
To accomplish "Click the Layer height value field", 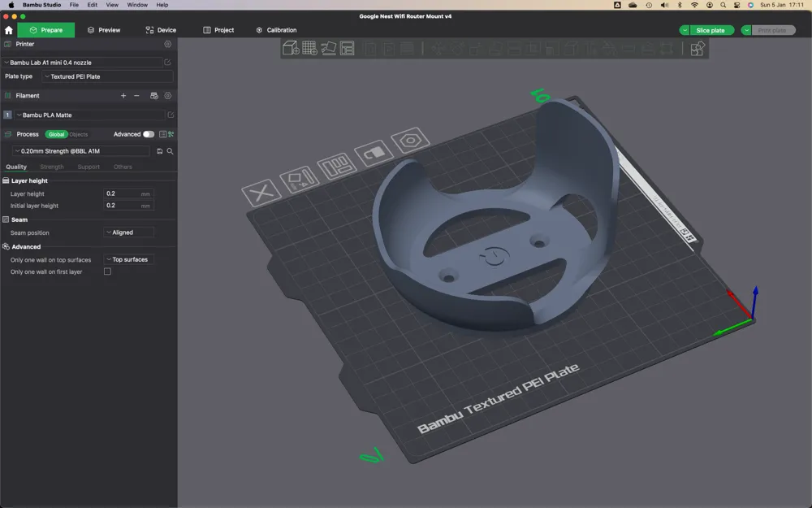I will [x=128, y=193].
